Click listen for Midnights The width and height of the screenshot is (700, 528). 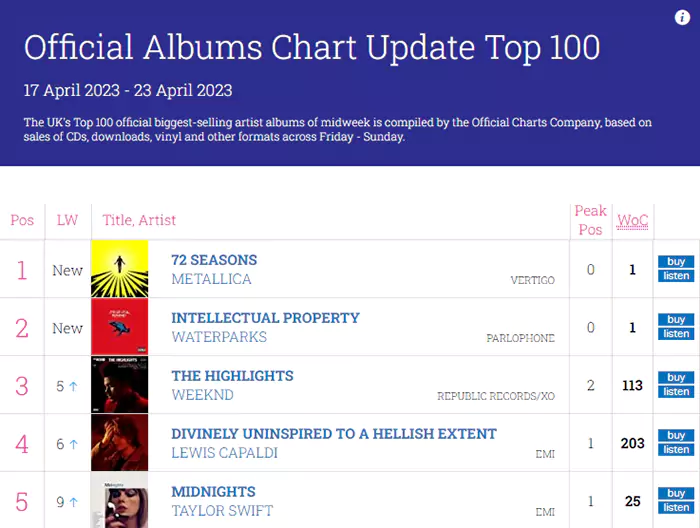tap(676, 507)
